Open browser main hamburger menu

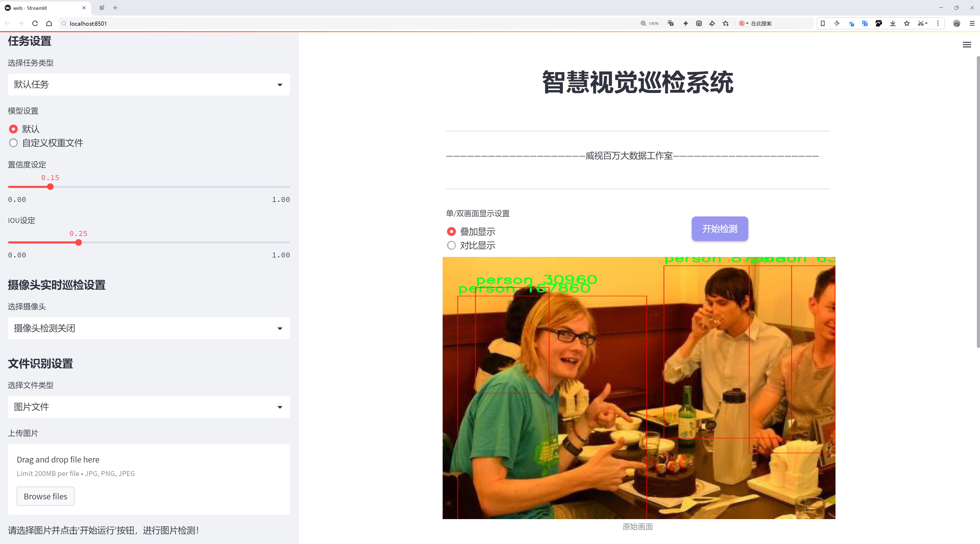point(972,24)
